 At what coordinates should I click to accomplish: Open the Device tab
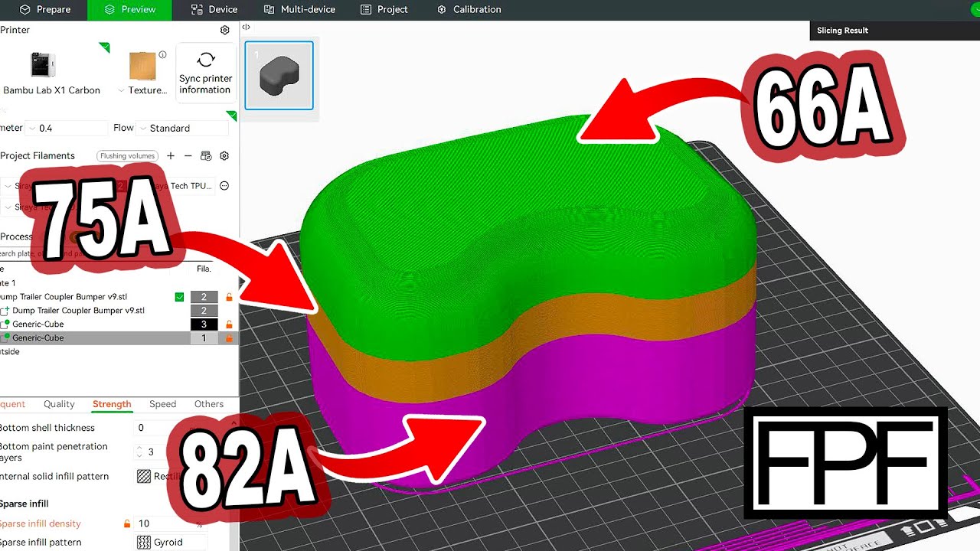[x=214, y=10]
